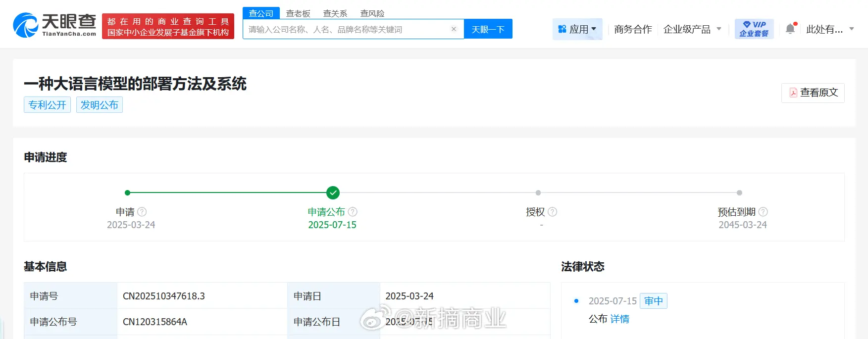Open the notification bell
This screenshot has height=339, width=868.
point(790,29)
